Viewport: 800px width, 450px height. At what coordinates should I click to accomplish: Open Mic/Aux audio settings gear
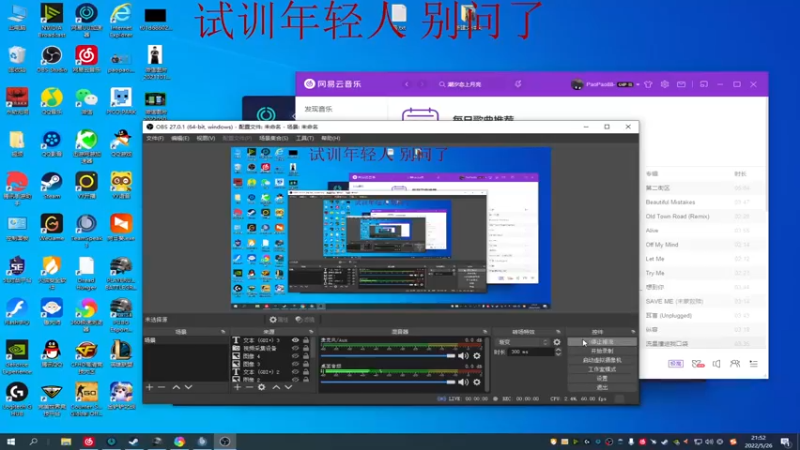477,356
